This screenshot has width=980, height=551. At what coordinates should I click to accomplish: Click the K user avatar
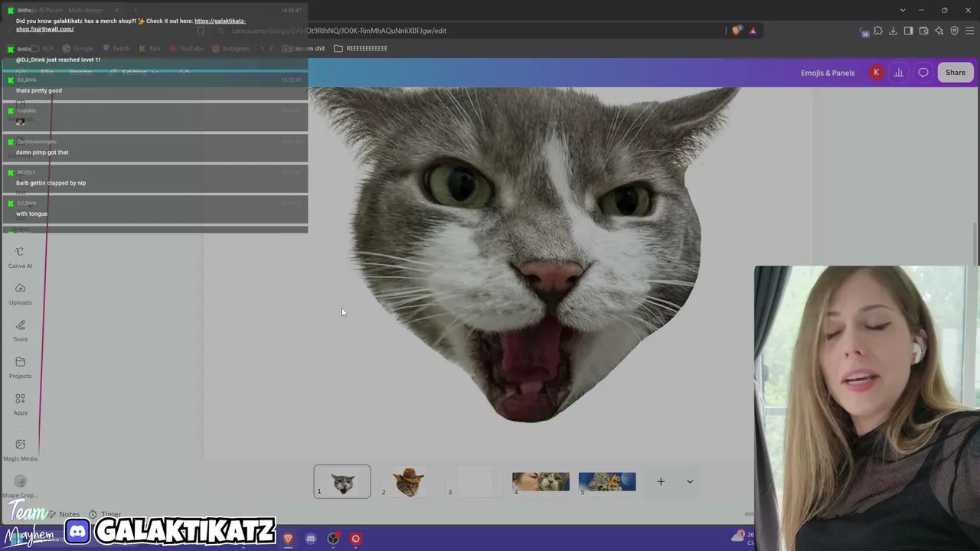(x=876, y=73)
